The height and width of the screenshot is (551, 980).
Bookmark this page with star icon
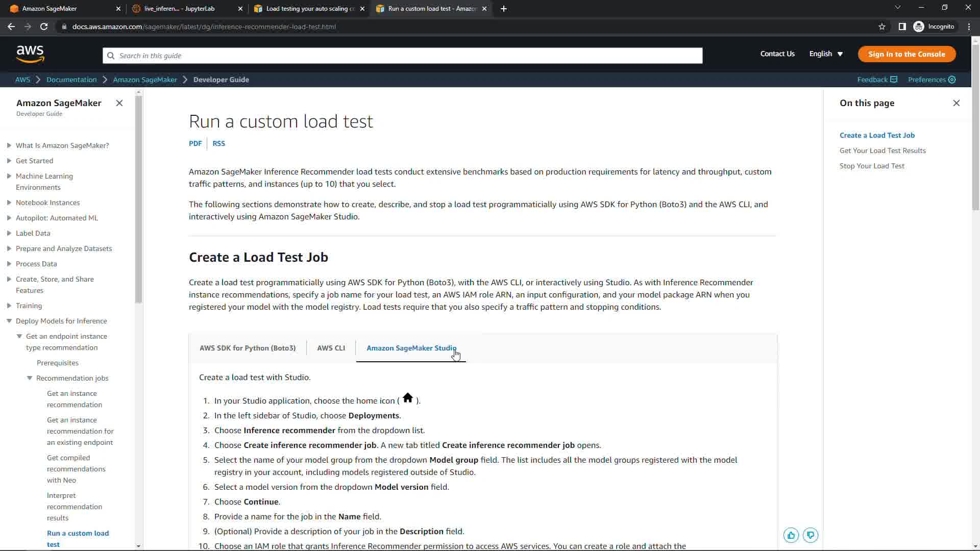pos(881,27)
